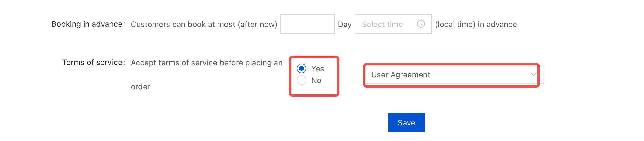Click the Booking in advance label
This screenshot has height=141, width=644.
(87, 24)
